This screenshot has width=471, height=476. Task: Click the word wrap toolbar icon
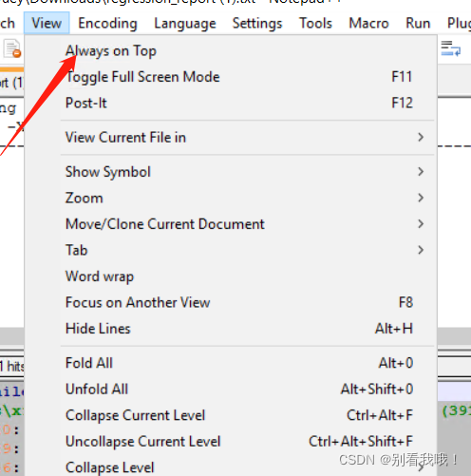point(451,48)
